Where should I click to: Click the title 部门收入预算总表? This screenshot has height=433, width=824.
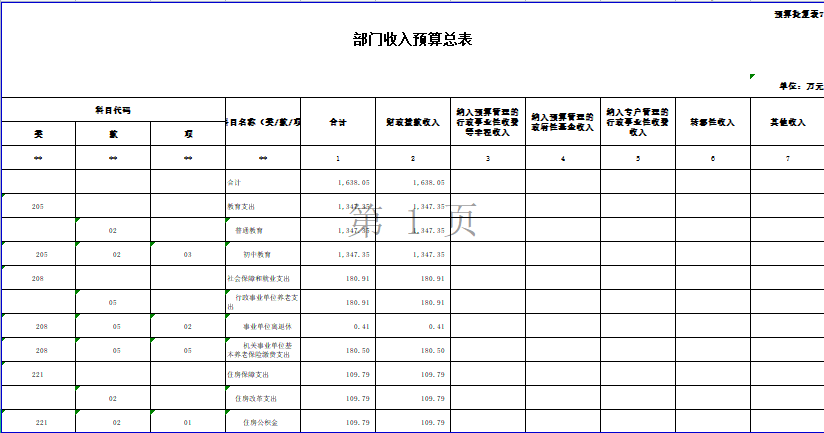(x=413, y=39)
